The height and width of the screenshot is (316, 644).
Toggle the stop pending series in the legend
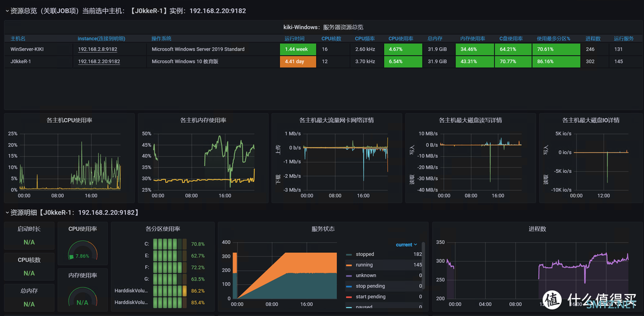pos(370,286)
